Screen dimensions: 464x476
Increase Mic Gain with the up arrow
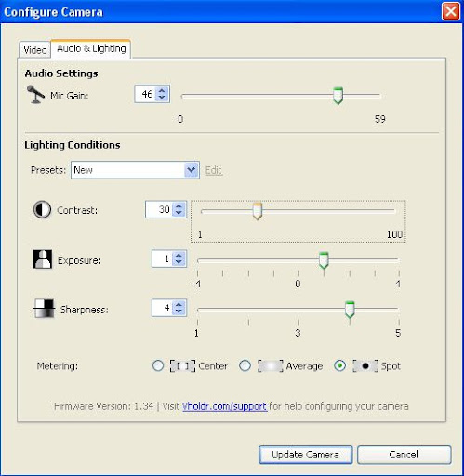click(x=162, y=91)
